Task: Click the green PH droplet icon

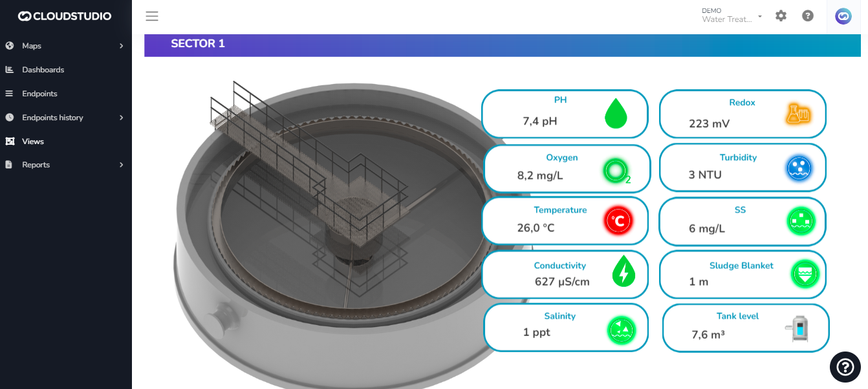Action: tap(616, 114)
